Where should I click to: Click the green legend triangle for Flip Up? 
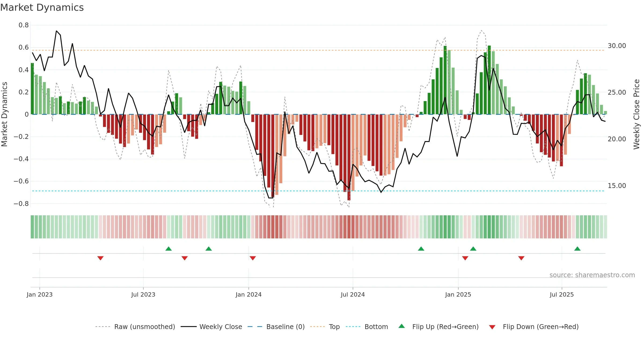[x=402, y=326]
